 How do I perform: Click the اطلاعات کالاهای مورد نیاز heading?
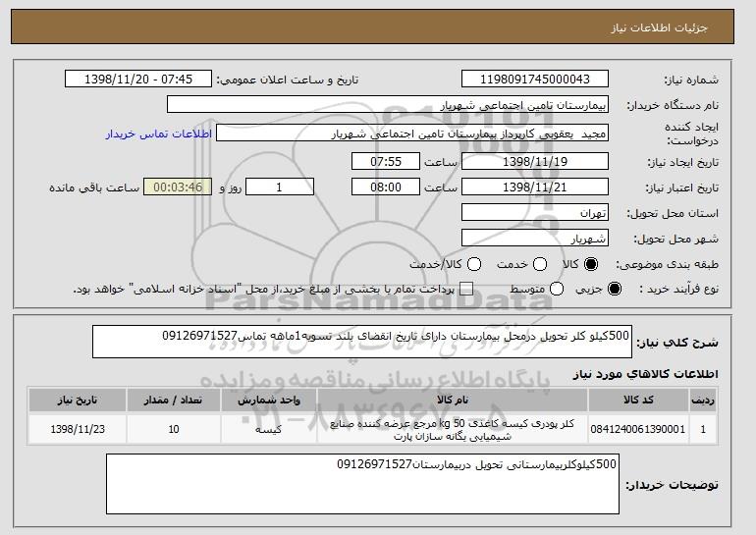tap(645, 374)
